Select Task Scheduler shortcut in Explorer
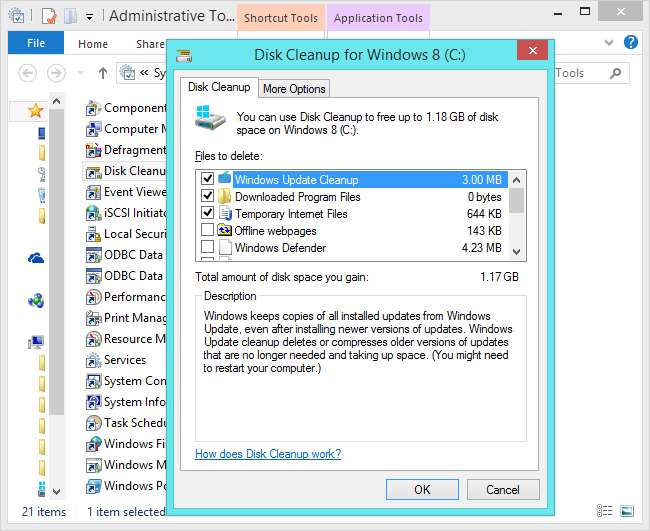650x531 pixels. (x=125, y=423)
